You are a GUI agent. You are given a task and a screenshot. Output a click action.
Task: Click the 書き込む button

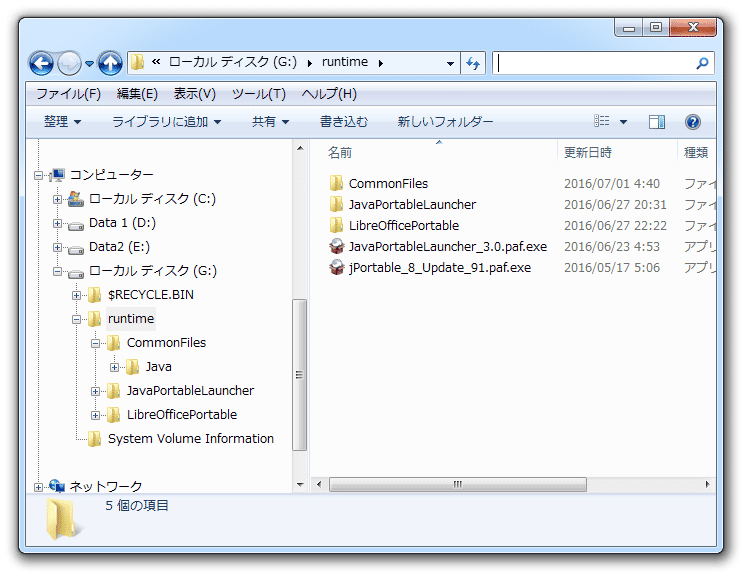[344, 122]
